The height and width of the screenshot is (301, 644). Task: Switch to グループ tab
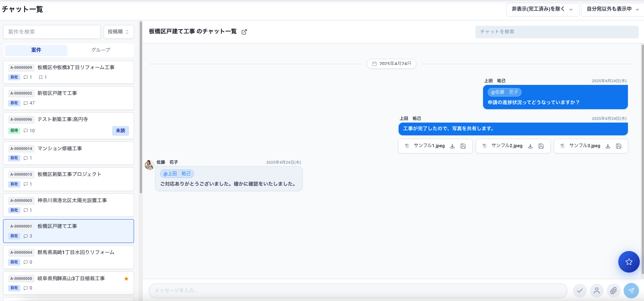point(101,50)
